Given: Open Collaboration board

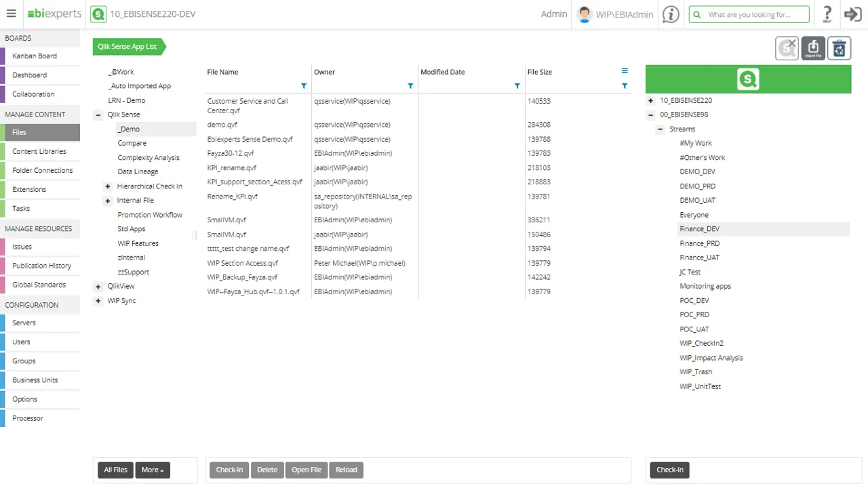Looking at the screenshot, I should (40, 94).
